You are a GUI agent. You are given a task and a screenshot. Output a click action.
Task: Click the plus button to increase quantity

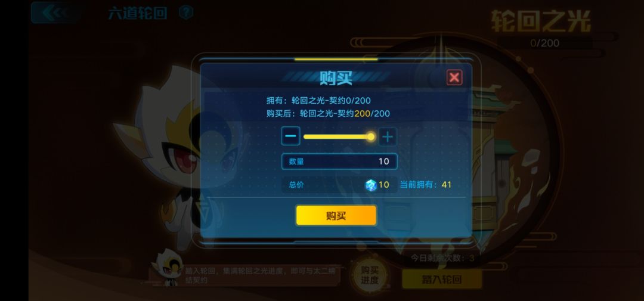pyautogui.click(x=388, y=136)
